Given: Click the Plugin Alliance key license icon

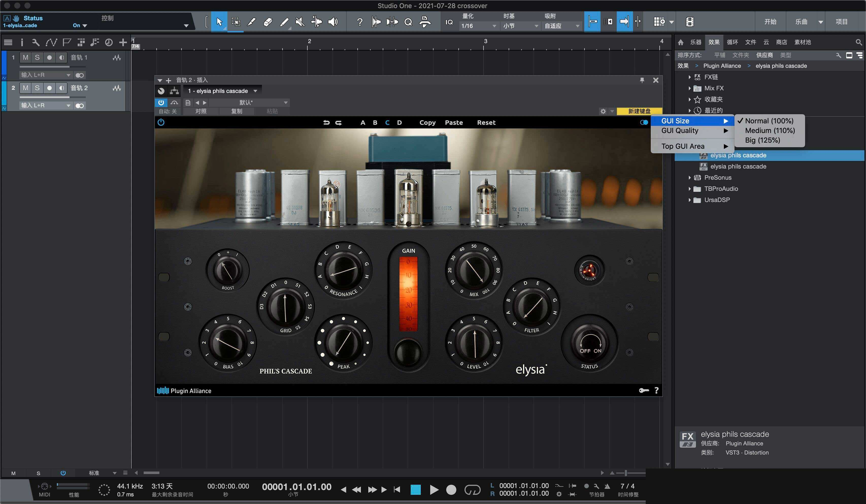Looking at the screenshot, I should pos(644,390).
